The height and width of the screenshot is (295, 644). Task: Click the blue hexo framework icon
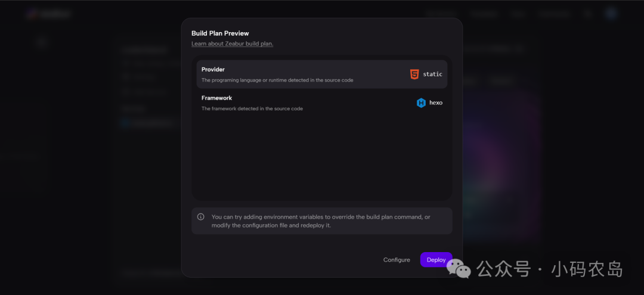421,103
